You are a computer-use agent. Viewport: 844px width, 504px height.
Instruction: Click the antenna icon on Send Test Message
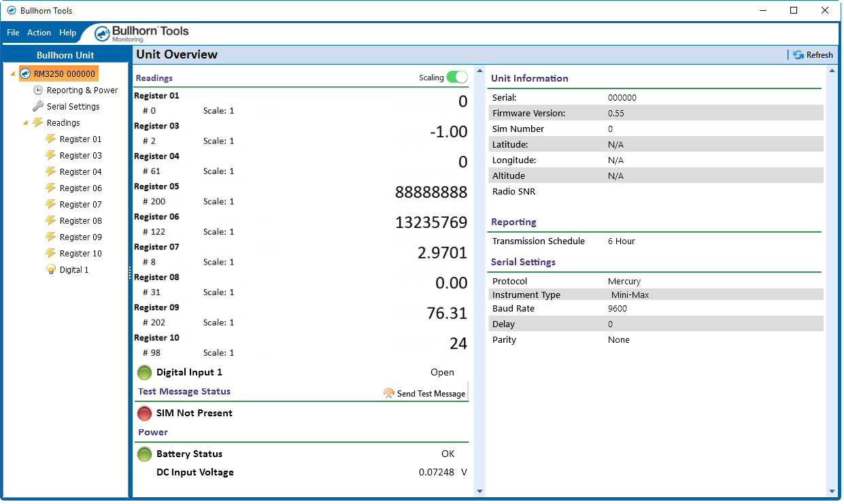coord(388,393)
